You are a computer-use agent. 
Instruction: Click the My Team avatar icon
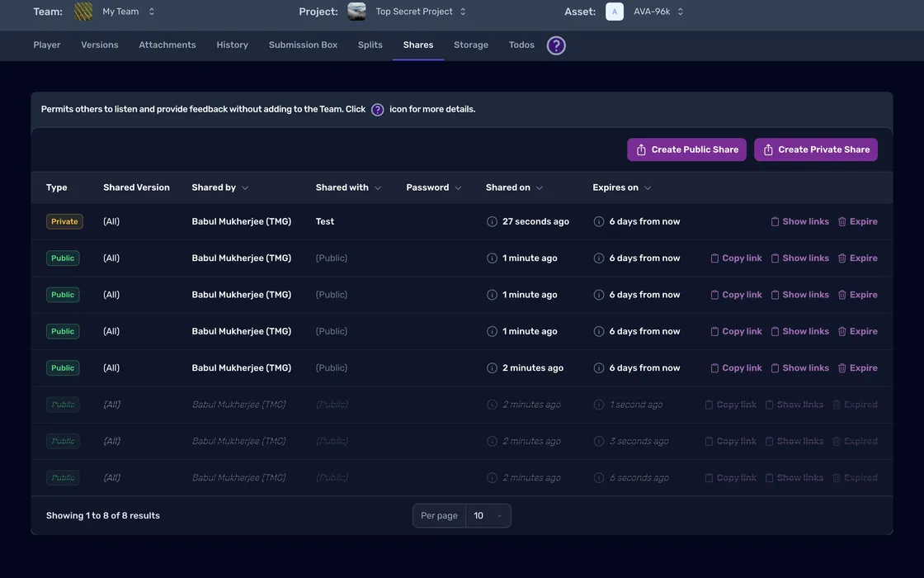pos(83,12)
